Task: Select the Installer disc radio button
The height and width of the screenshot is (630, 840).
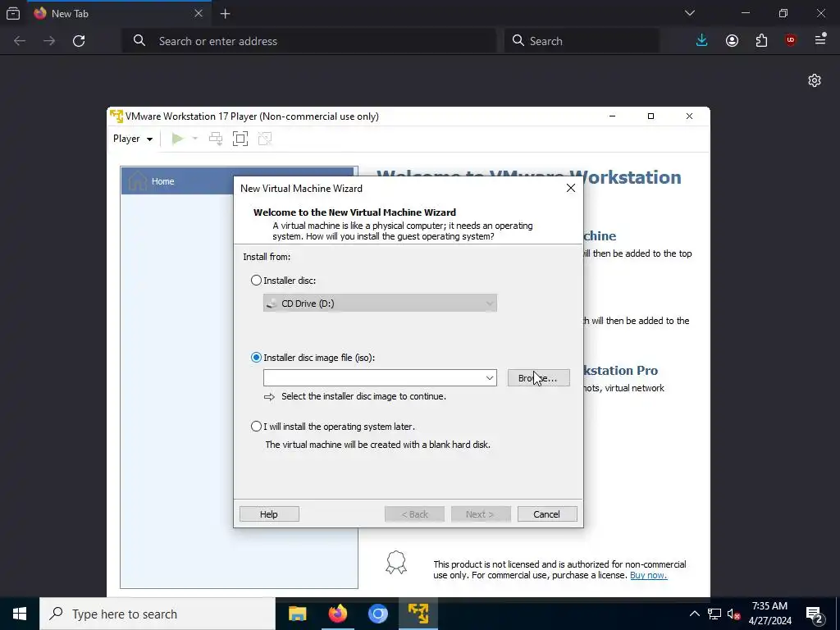Action: point(256,281)
